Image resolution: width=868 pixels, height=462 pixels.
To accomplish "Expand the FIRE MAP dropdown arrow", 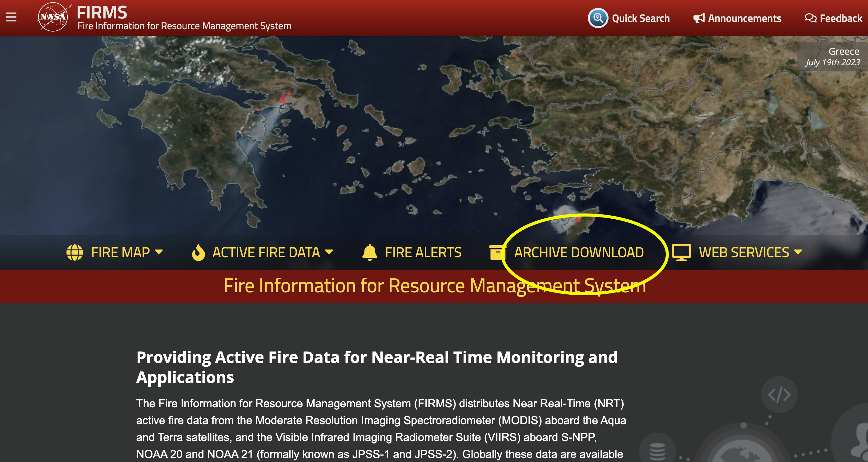I will (159, 252).
